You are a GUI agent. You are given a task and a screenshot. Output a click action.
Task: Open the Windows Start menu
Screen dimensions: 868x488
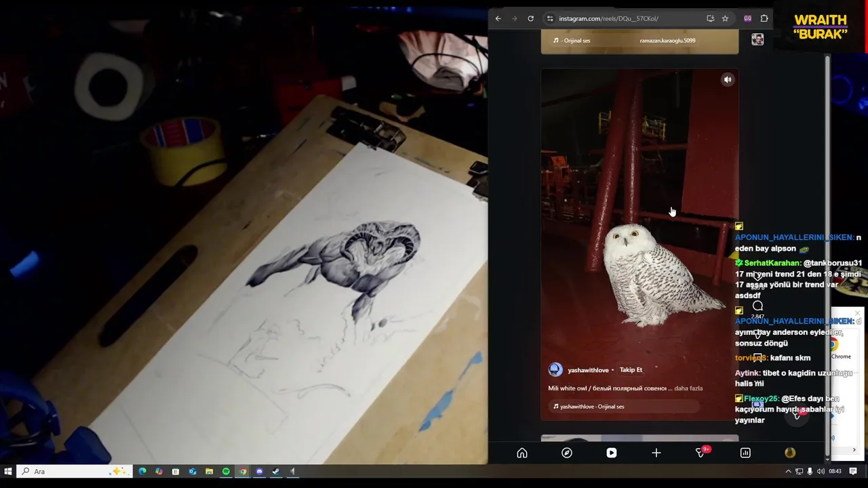coord(8,471)
